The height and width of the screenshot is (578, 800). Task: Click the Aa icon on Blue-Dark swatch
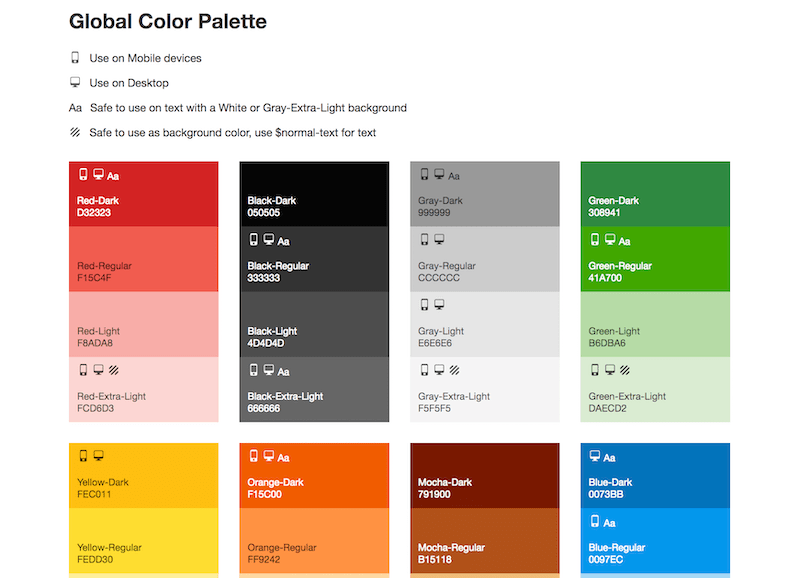click(x=610, y=457)
